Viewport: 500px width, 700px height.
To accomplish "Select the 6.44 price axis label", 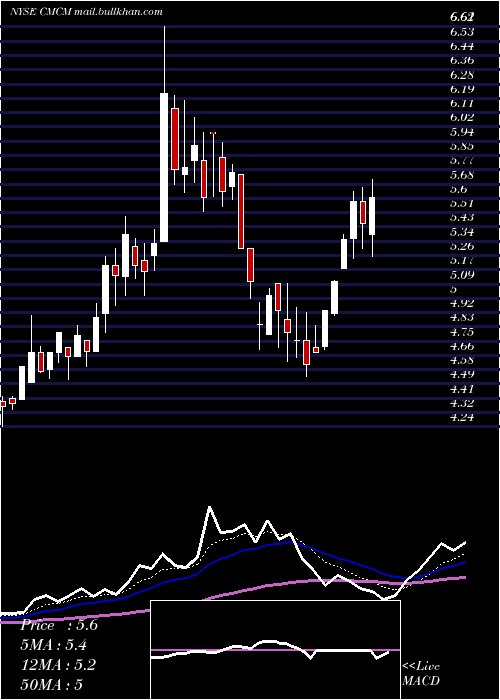I will coord(462,46).
